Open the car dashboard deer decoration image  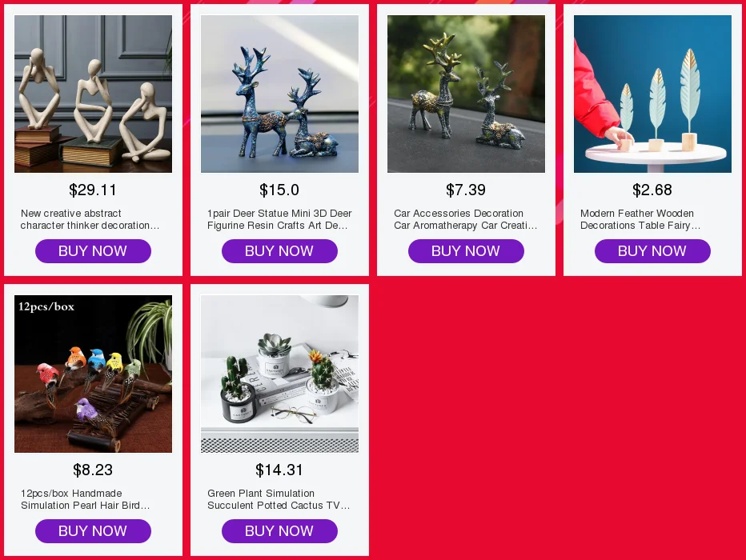tap(466, 94)
